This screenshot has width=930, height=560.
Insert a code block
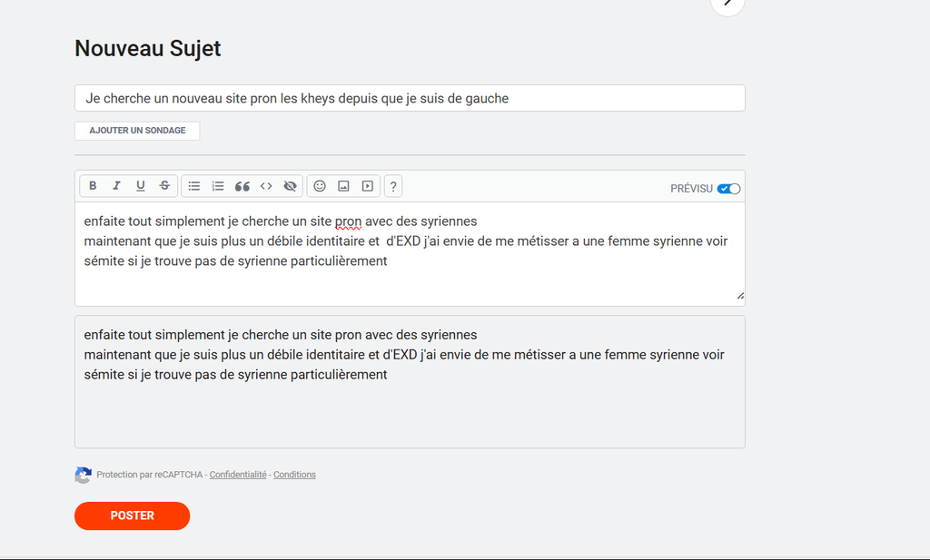(x=266, y=186)
